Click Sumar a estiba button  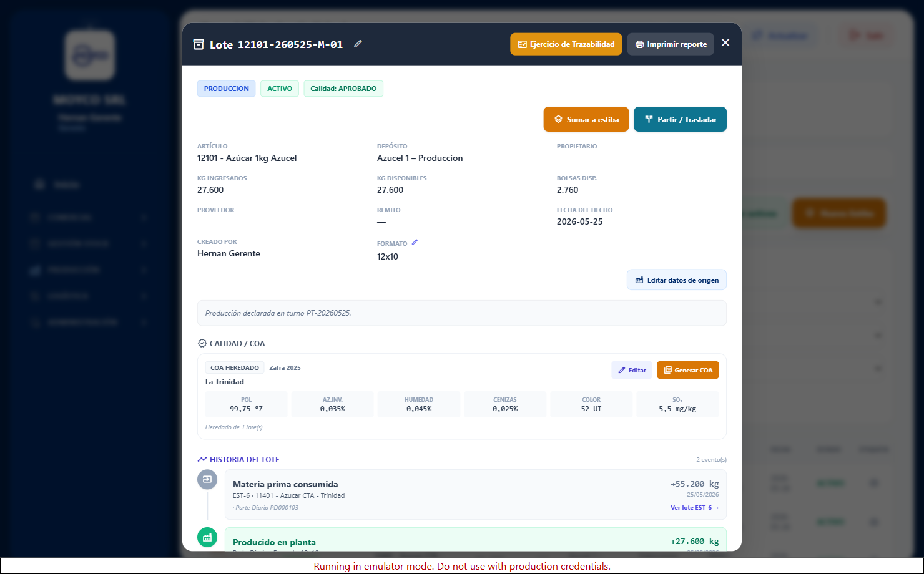(x=586, y=119)
